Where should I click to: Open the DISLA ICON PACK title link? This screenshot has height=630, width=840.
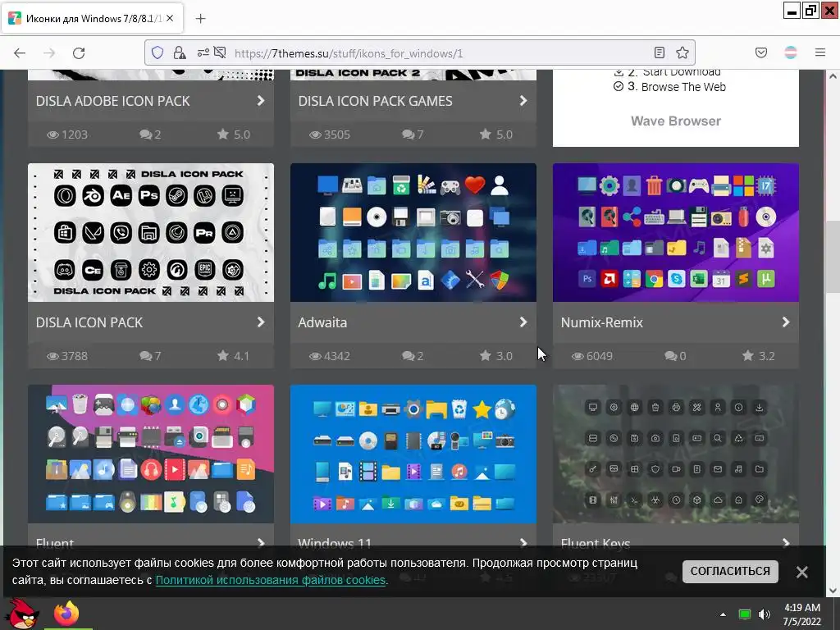89,322
